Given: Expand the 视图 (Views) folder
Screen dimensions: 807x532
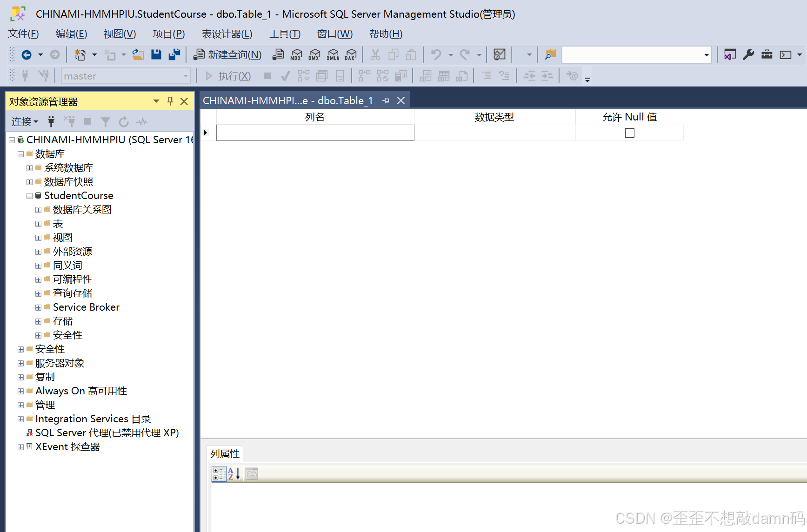Looking at the screenshot, I should click(x=38, y=238).
